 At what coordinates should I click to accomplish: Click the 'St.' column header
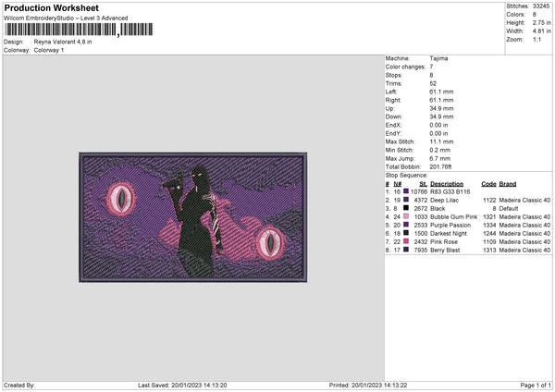tap(424, 184)
